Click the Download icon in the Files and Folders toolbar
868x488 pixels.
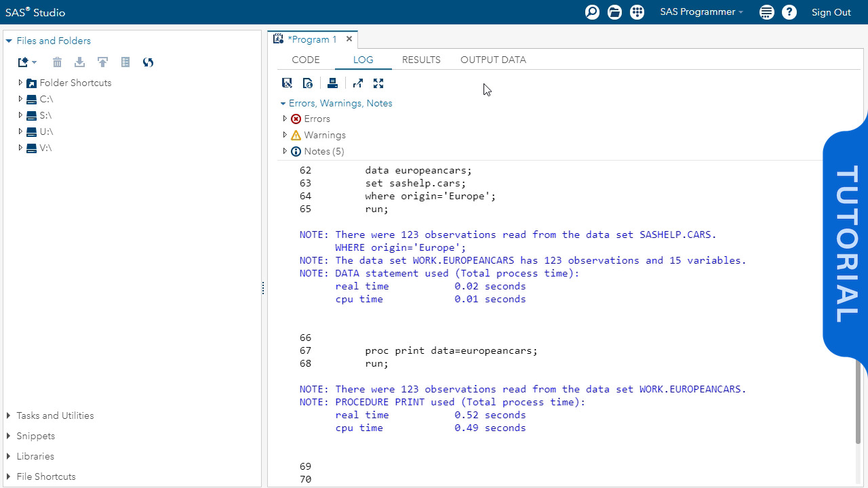79,62
